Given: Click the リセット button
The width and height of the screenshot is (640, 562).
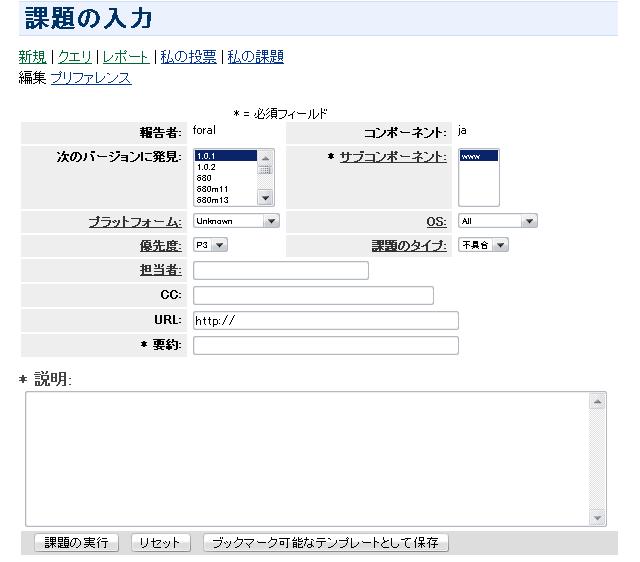Looking at the screenshot, I should tap(159, 543).
